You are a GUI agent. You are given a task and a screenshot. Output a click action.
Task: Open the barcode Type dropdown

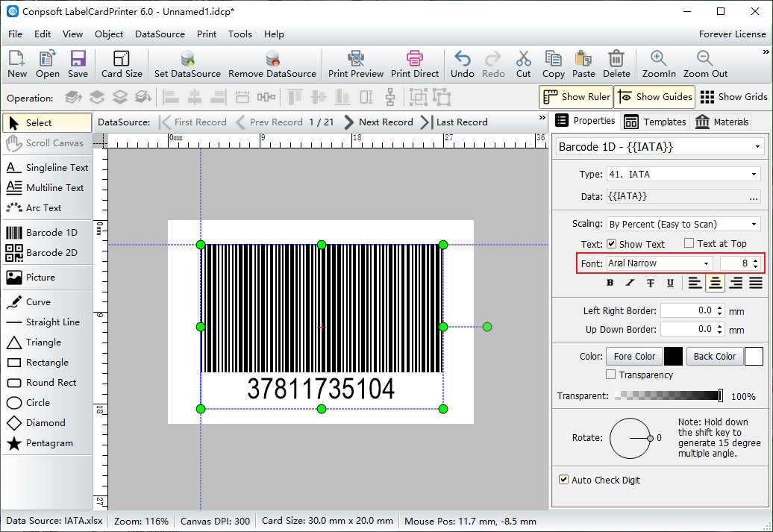point(754,174)
